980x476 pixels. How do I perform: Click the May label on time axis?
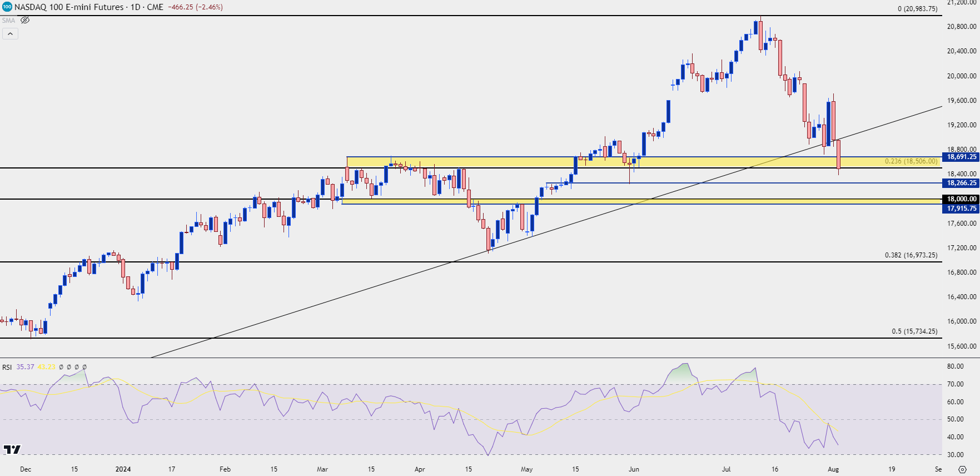[526, 469]
